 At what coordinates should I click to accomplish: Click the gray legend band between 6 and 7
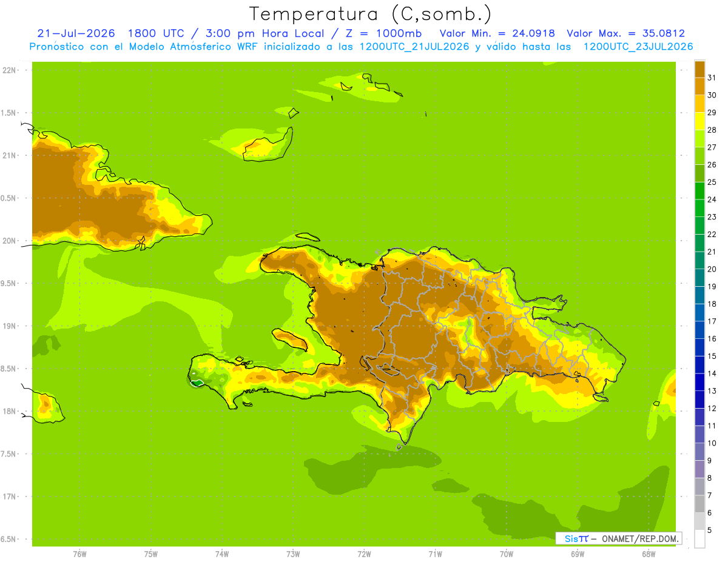point(699,504)
